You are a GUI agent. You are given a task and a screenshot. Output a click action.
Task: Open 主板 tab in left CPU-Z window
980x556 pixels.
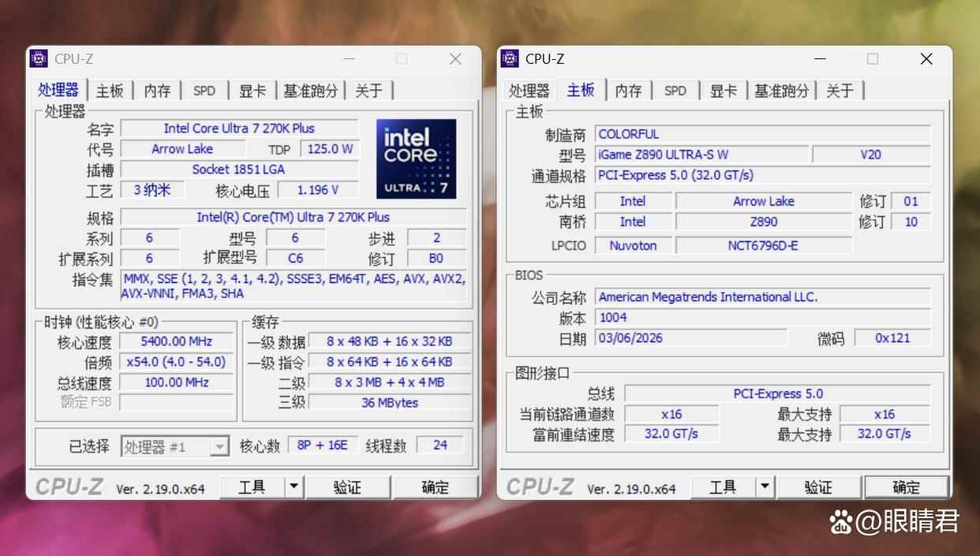pyautogui.click(x=110, y=91)
